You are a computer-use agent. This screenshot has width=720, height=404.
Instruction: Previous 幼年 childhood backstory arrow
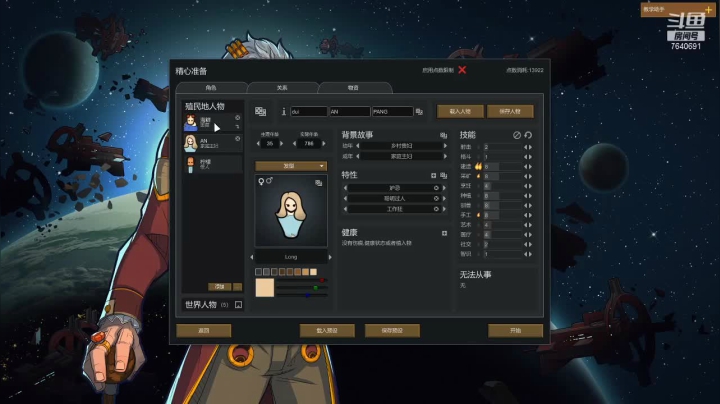(x=357, y=146)
